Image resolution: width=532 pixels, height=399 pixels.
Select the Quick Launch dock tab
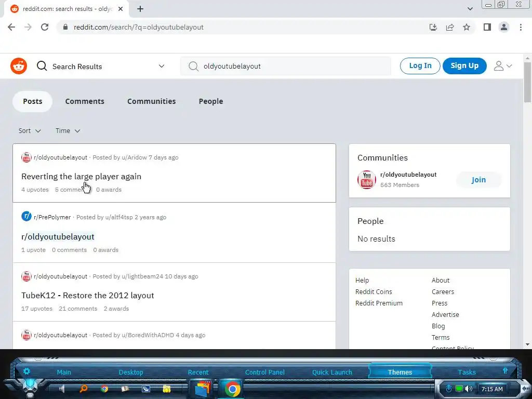click(332, 372)
